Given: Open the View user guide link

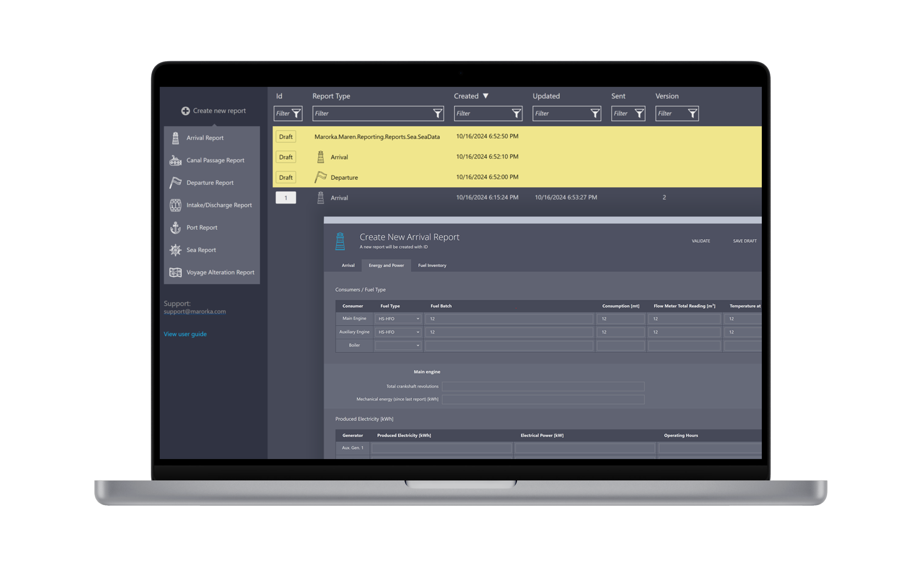Looking at the screenshot, I should (185, 334).
